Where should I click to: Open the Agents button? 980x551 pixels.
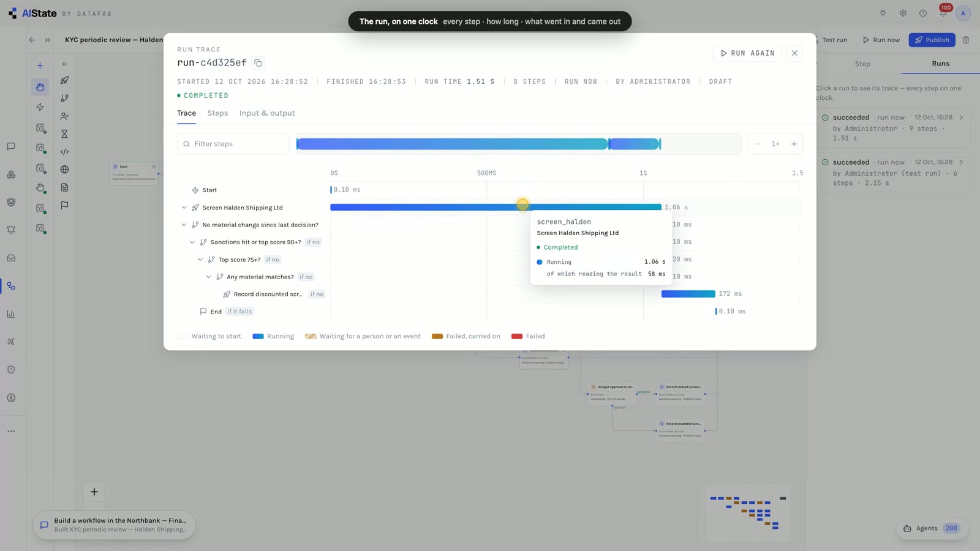coord(932,528)
